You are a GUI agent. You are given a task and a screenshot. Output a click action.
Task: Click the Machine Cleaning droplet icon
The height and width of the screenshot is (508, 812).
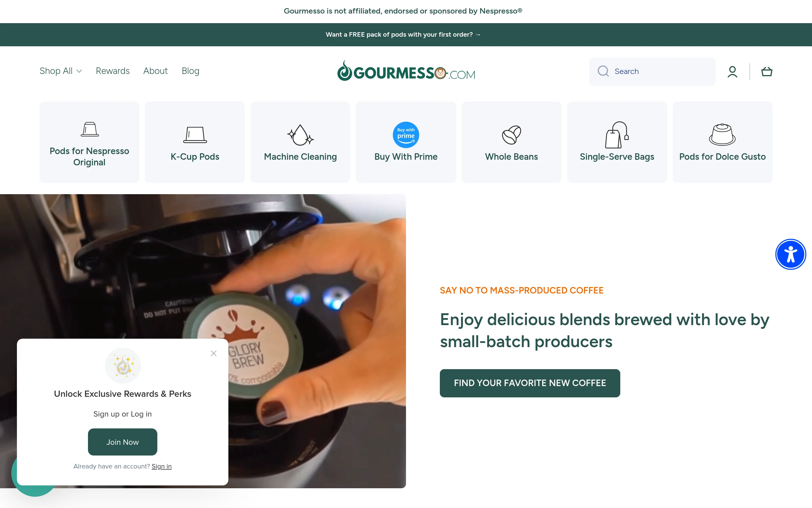[x=300, y=135]
